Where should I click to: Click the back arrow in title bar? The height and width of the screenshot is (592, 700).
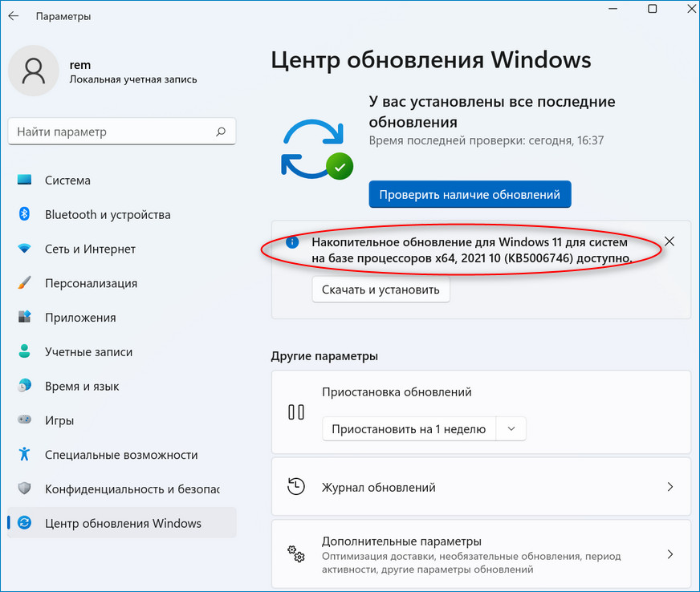[14, 16]
